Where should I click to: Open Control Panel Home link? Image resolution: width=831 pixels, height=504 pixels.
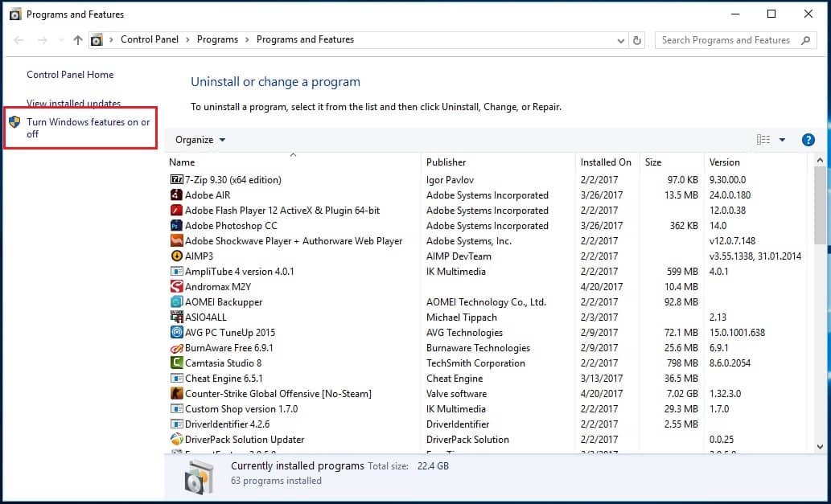click(70, 75)
